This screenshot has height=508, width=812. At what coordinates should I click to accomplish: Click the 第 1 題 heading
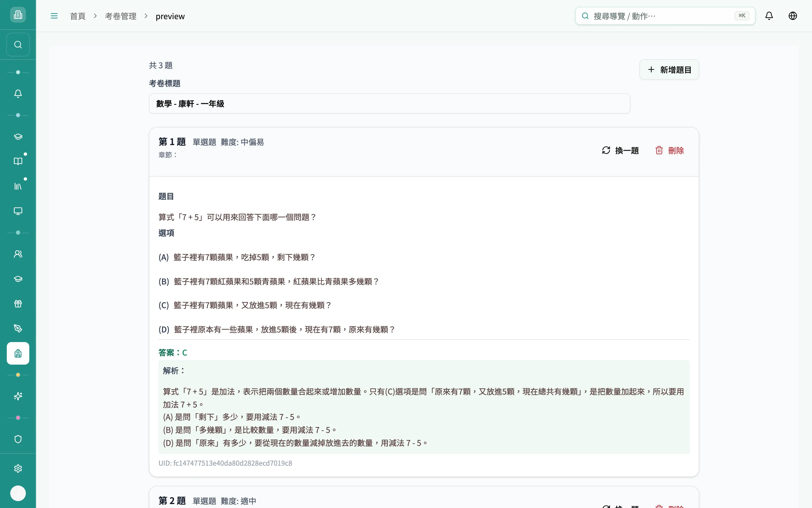click(x=172, y=142)
